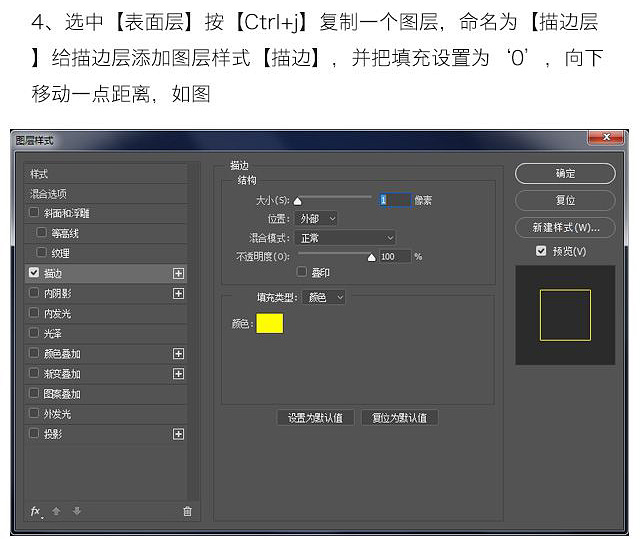This screenshot has width=640, height=539.
Task: Uncheck the 描边 checkbox
Action: click(x=34, y=273)
